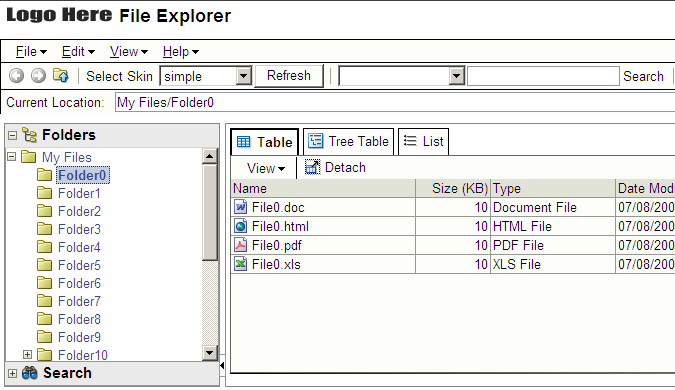Image resolution: width=675 pixels, height=390 pixels.
Task: Go forward with the right arrow icon
Action: point(38,76)
